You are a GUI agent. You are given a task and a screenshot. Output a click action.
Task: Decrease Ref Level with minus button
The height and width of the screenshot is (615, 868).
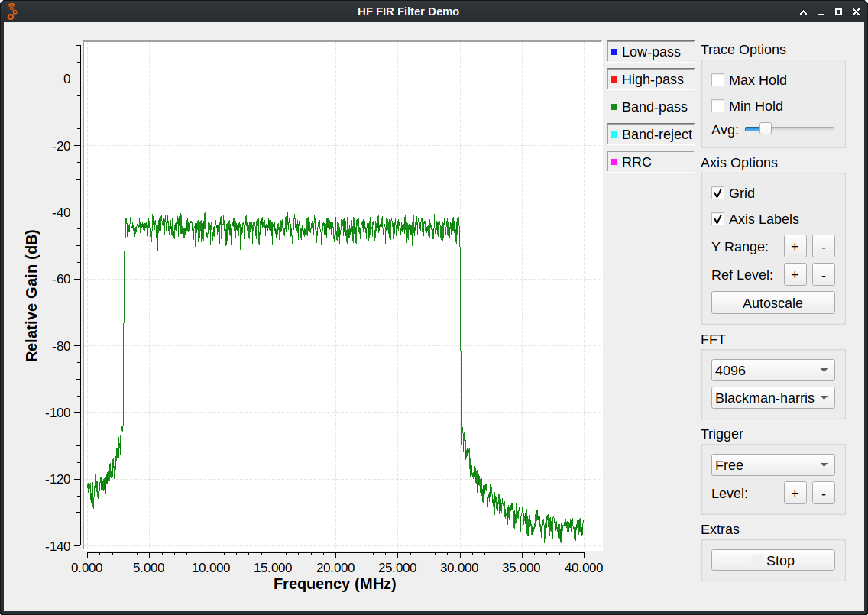823,274
